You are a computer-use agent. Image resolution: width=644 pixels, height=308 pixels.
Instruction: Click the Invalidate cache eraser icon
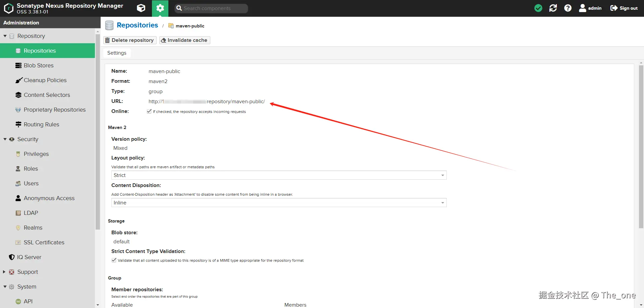pos(163,40)
